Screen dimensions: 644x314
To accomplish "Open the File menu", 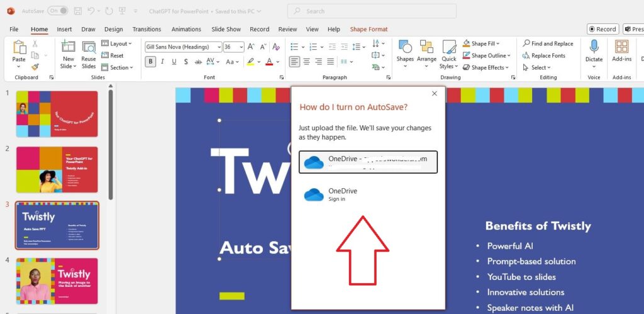I will tap(14, 29).
